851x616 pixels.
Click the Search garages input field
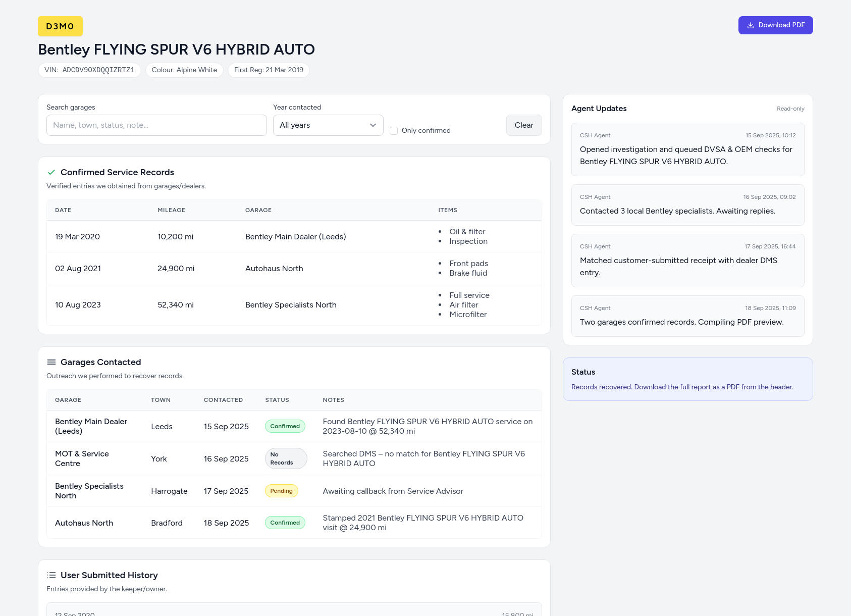point(156,125)
